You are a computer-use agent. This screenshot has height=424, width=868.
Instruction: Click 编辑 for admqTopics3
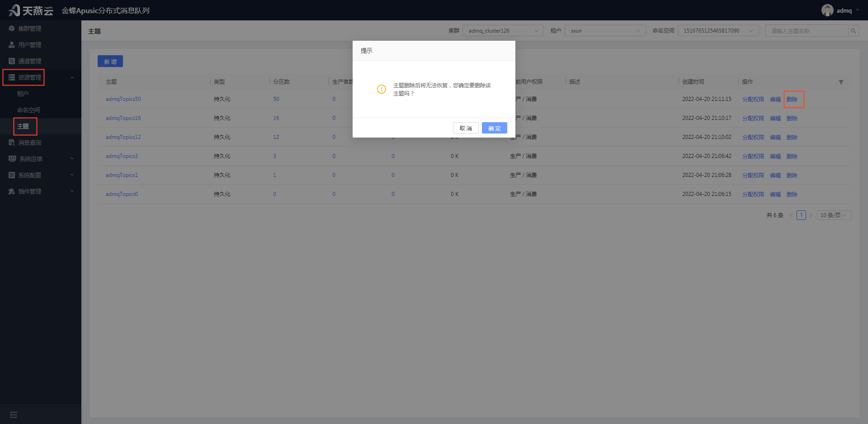[x=775, y=156]
